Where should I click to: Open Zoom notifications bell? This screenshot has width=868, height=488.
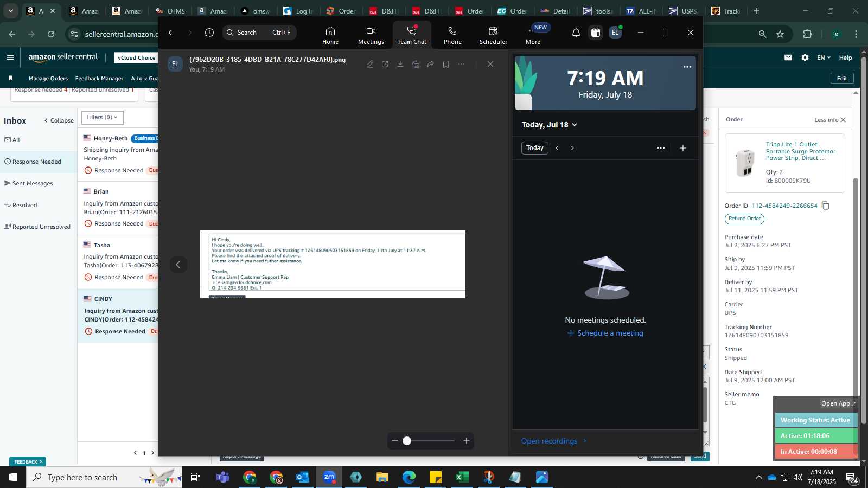576,33
